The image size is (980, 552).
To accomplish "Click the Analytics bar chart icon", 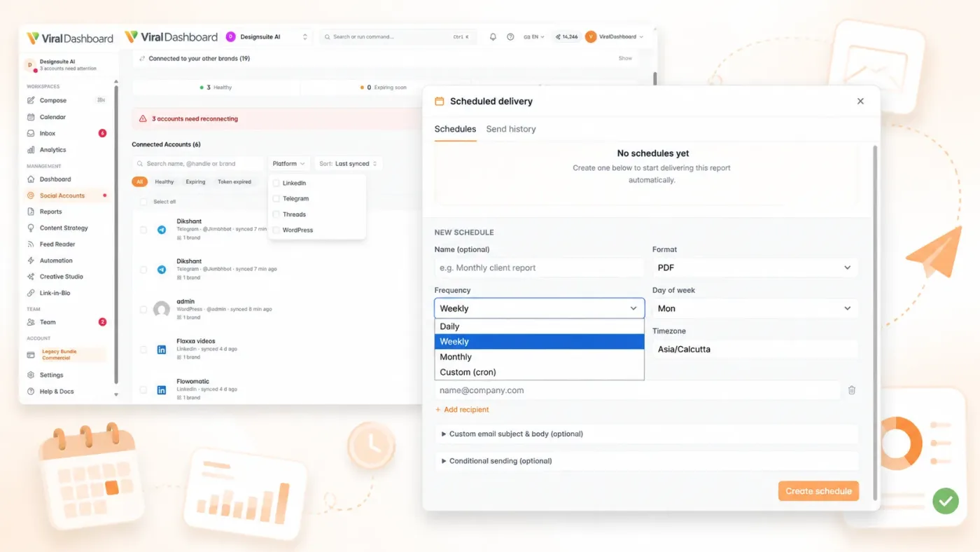I will (31, 150).
